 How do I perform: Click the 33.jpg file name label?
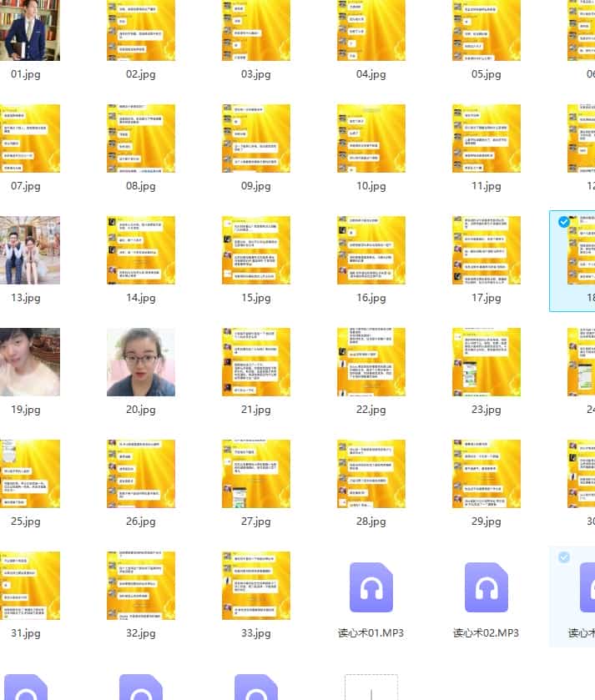pos(255,633)
